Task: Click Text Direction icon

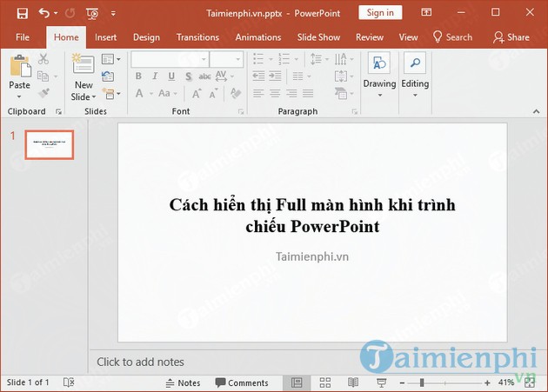Action: pos(341,59)
